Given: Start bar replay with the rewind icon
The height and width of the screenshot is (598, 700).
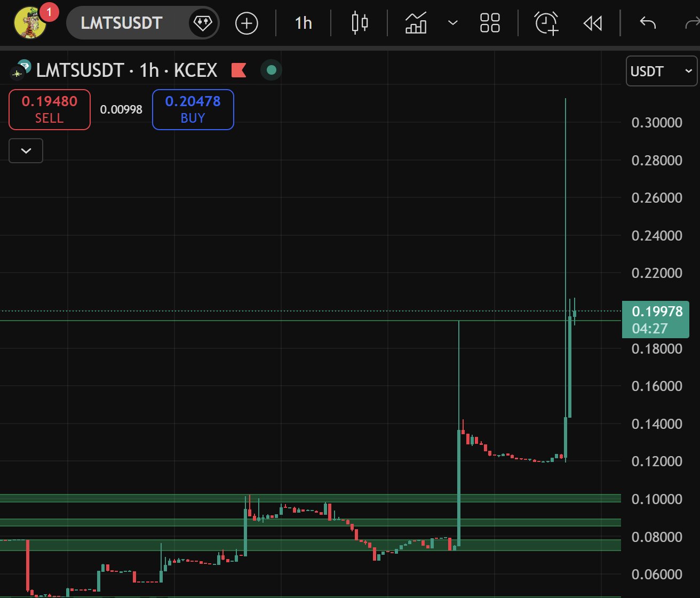Looking at the screenshot, I should tap(592, 23).
